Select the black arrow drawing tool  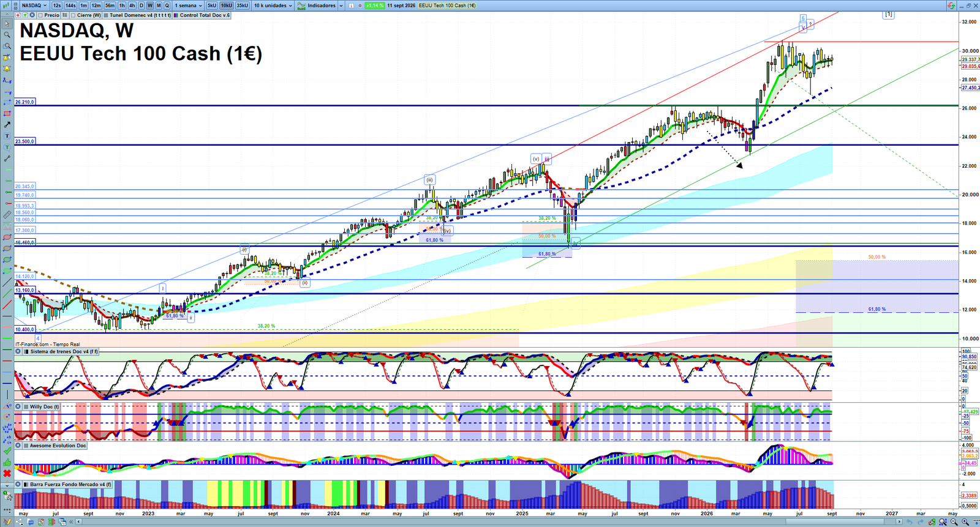7,124
